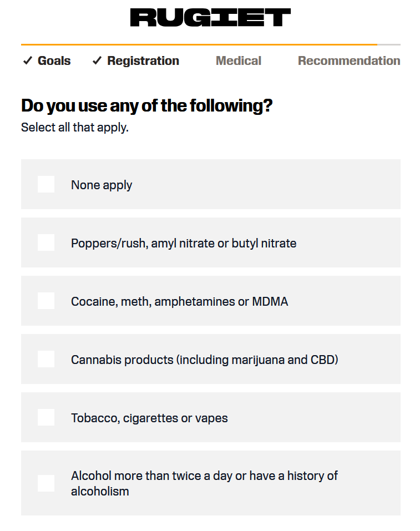Check the None apply checkbox

tap(46, 184)
